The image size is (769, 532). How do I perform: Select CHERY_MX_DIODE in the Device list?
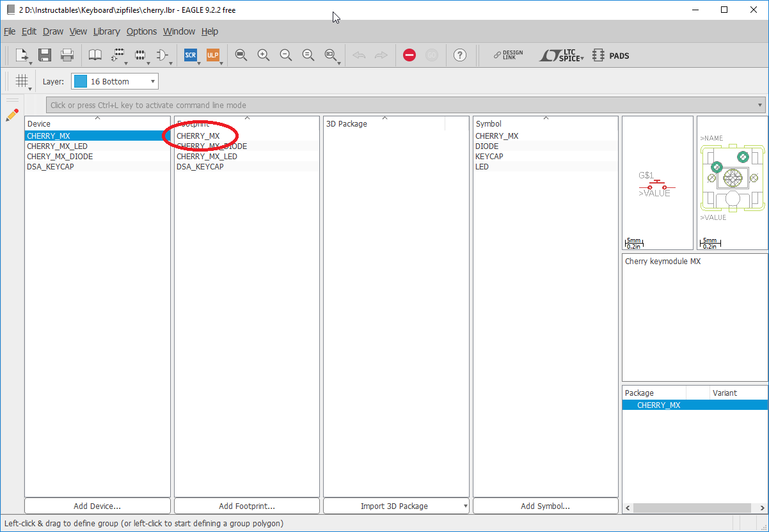97,157
